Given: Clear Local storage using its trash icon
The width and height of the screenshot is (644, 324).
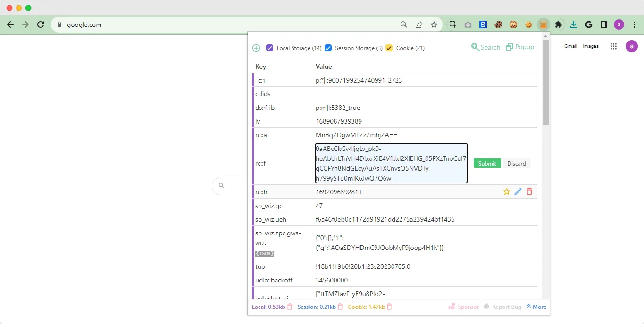Looking at the screenshot, I should 290,307.
